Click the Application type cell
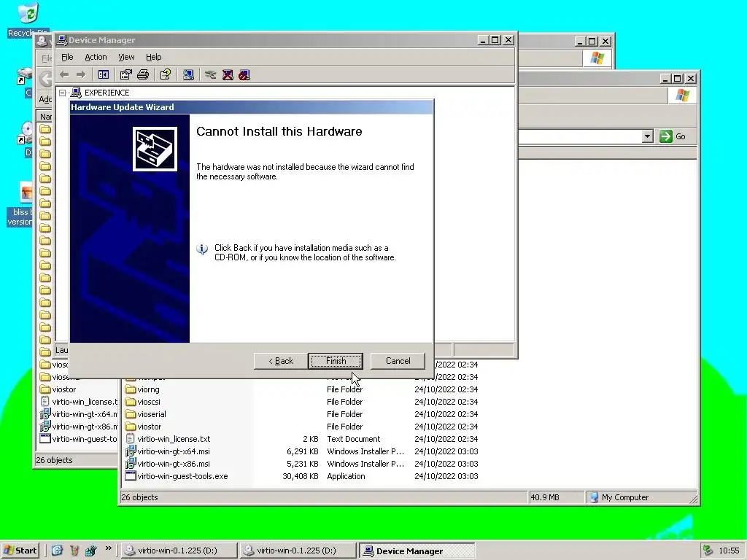The image size is (747, 560). pos(346,476)
